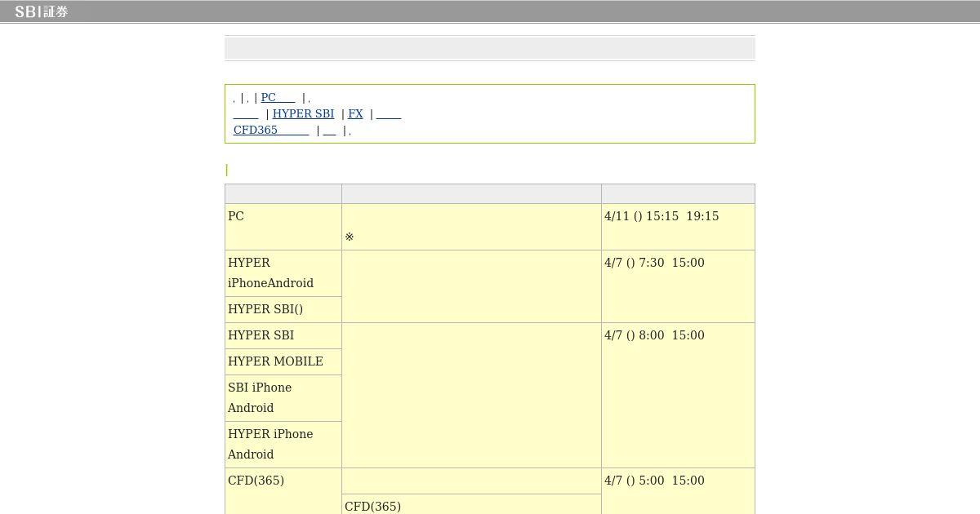Select the CFD(365) first-column cell
Image resolution: width=980 pixels, height=514 pixels.
pyautogui.click(x=283, y=491)
